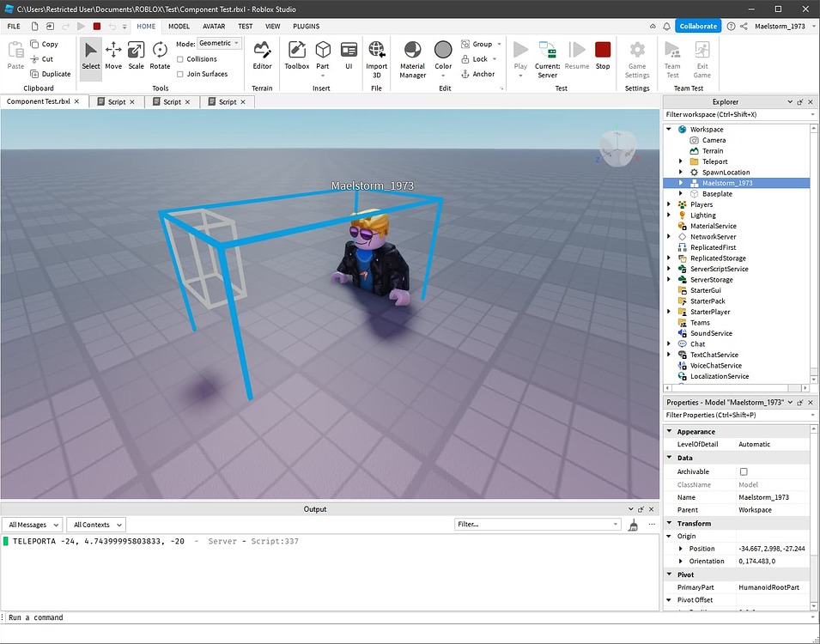The width and height of the screenshot is (820, 644).
Task: Open the Terrain Editor
Action: [x=262, y=53]
